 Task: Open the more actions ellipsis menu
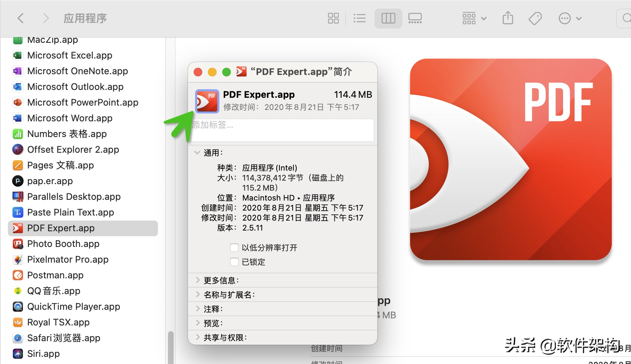pyautogui.click(x=570, y=18)
